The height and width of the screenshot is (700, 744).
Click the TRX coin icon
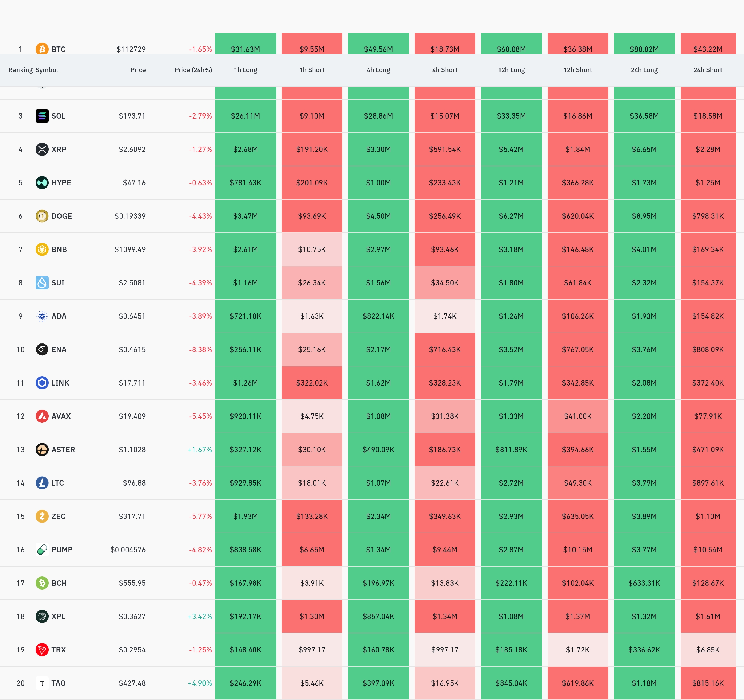click(x=42, y=649)
